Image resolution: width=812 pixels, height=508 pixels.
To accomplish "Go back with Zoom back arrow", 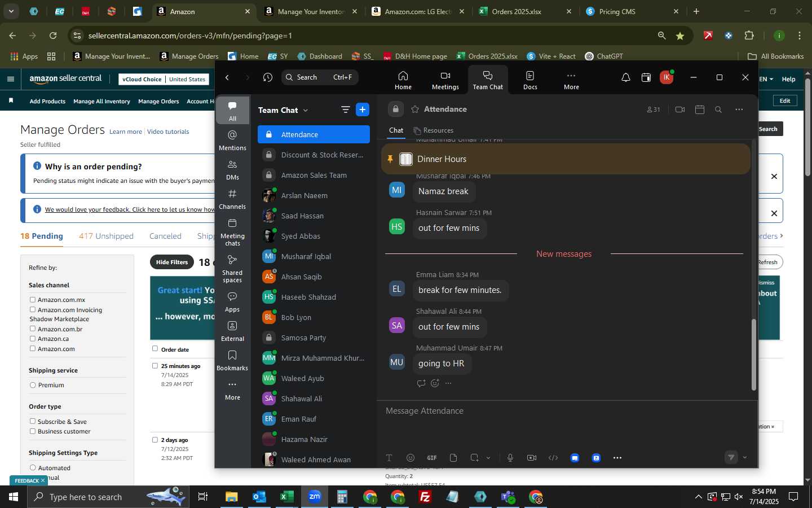I will tap(227, 77).
